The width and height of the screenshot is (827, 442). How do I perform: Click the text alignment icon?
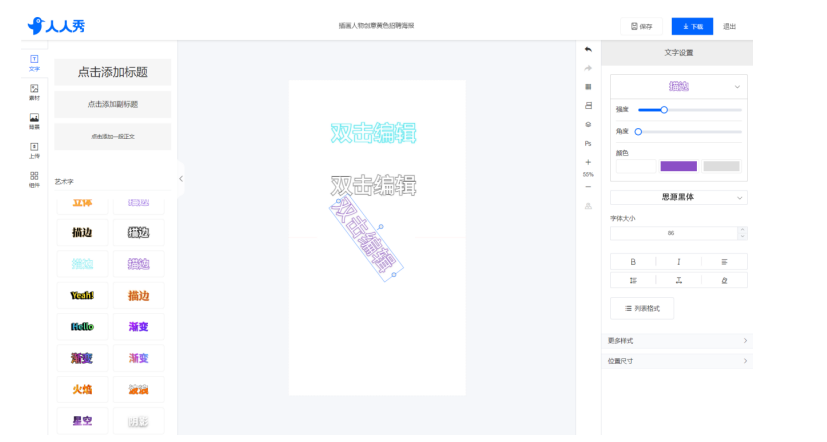(x=724, y=262)
